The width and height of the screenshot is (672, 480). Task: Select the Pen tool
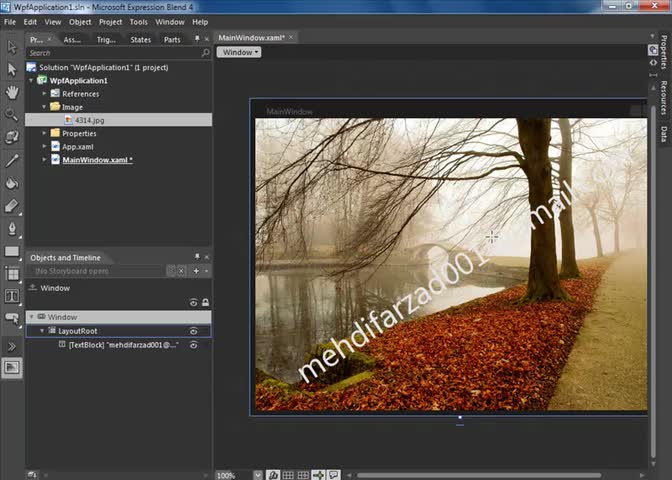point(12,229)
